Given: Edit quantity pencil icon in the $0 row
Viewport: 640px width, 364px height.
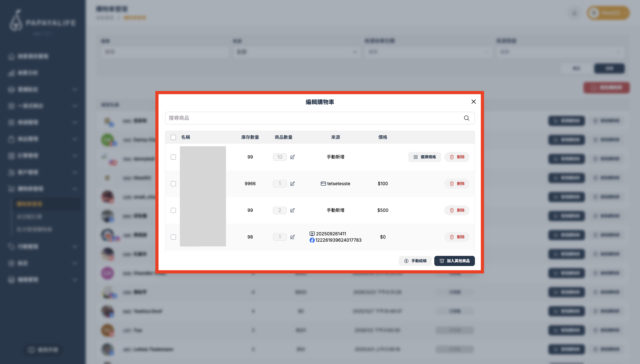Looking at the screenshot, I should (292, 237).
